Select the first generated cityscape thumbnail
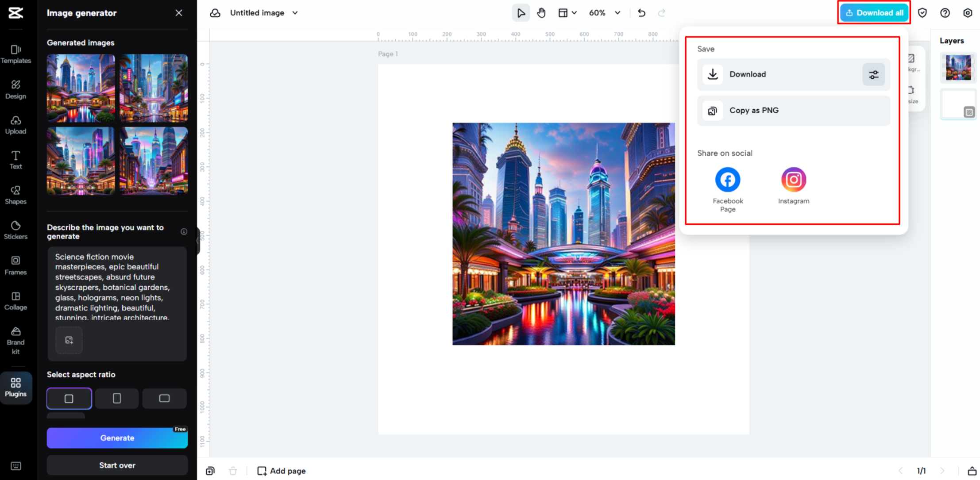Image resolution: width=980 pixels, height=480 pixels. coord(80,88)
